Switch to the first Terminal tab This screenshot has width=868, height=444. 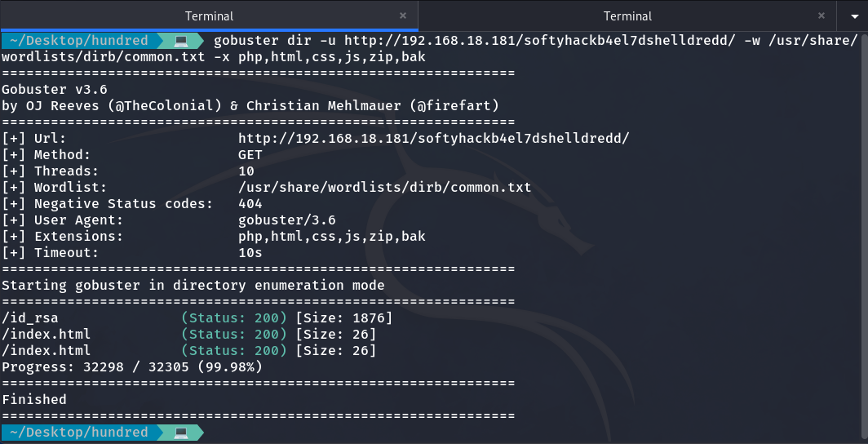click(x=209, y=16)
